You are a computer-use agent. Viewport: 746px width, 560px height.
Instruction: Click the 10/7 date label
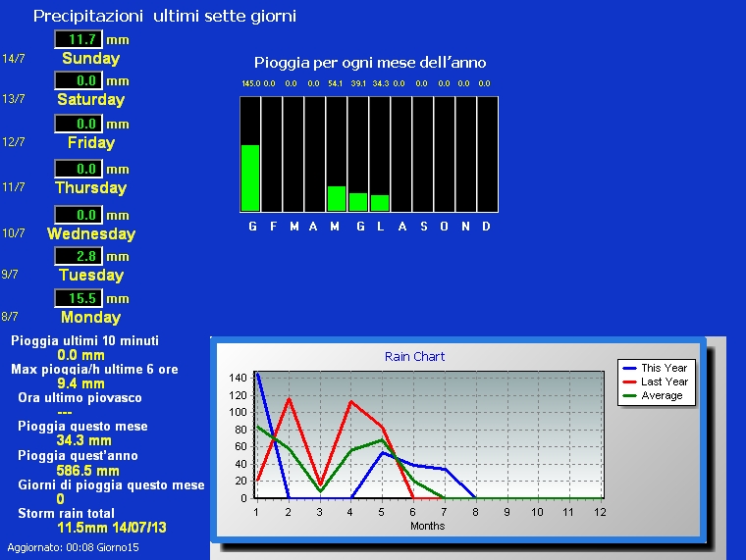coord(14,233)
